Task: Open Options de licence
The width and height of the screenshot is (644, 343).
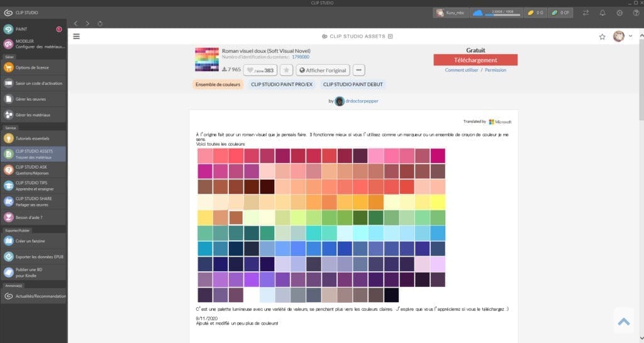Action: tap(33, 67)
